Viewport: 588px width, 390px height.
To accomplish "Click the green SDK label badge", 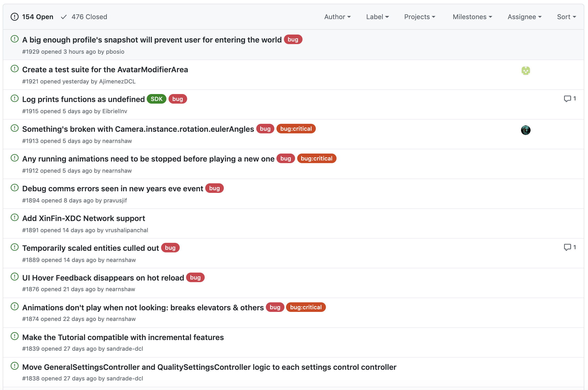I will pos(157,99).
